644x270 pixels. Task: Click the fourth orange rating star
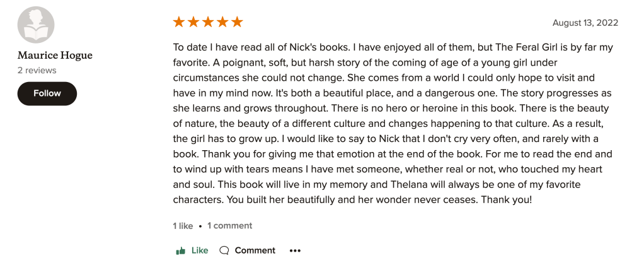(x=222, y=22)
